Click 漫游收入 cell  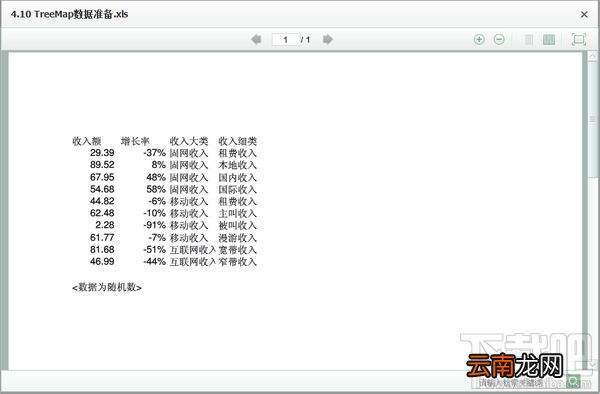[237, 238]
